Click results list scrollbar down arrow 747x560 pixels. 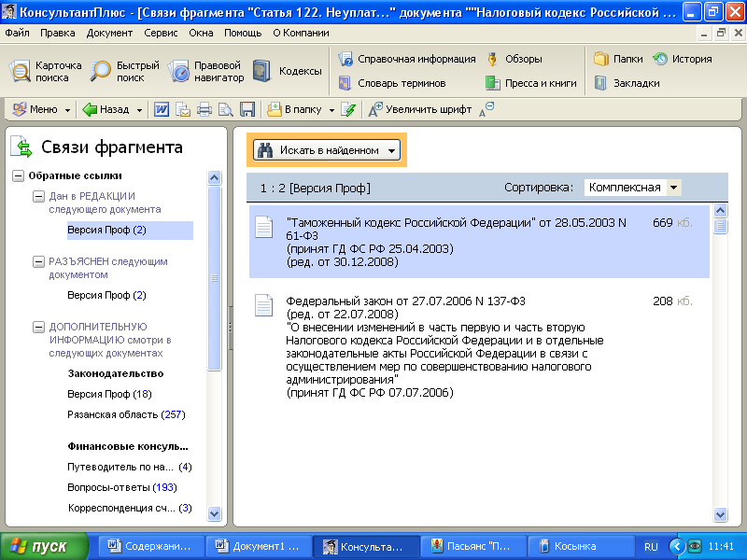720,514
